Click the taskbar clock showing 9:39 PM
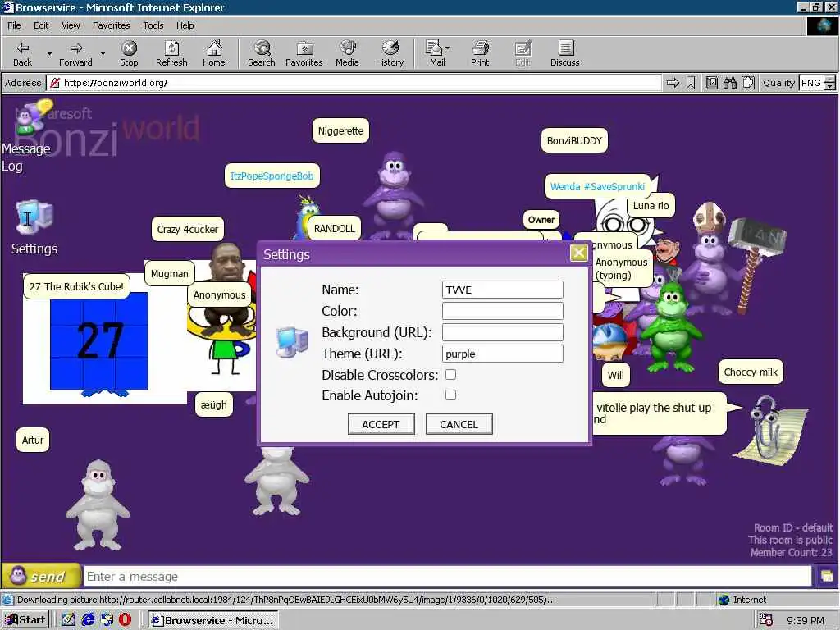The image size is (840, 630). tap(806, 620)
